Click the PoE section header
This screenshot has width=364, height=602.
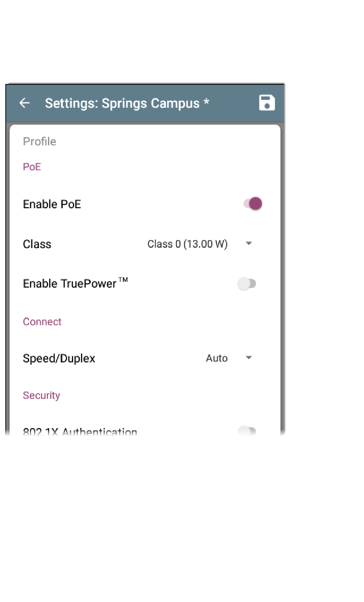pyautogui.click(x=32, y=167)
